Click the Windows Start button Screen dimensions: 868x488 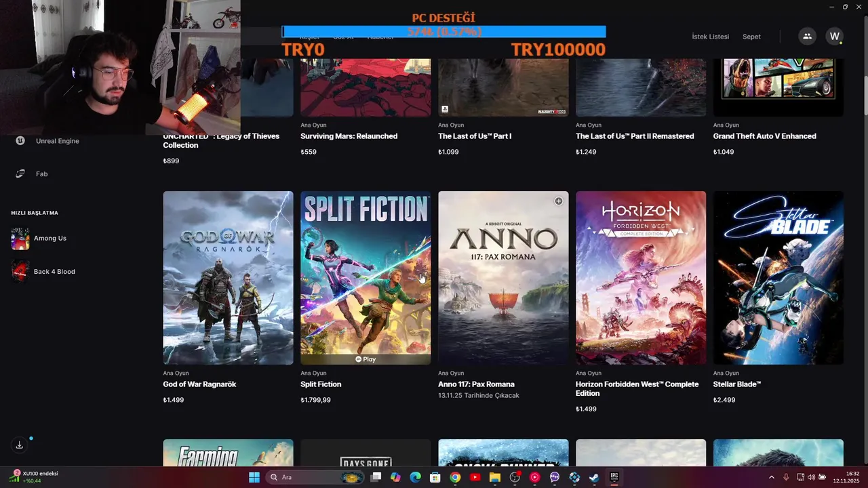pos(254,477)
